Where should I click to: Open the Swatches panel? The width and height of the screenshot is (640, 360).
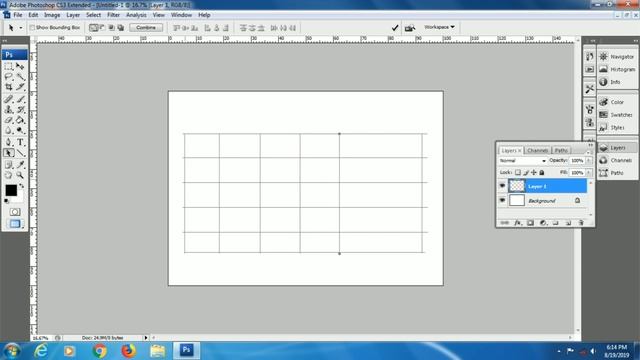[x=617, y=115]
